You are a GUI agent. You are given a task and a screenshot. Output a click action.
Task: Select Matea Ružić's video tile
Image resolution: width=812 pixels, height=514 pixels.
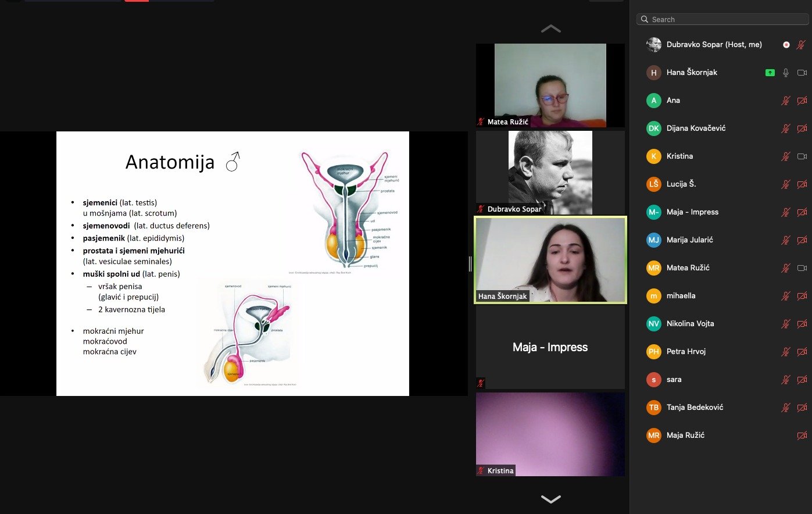point(550,85)
